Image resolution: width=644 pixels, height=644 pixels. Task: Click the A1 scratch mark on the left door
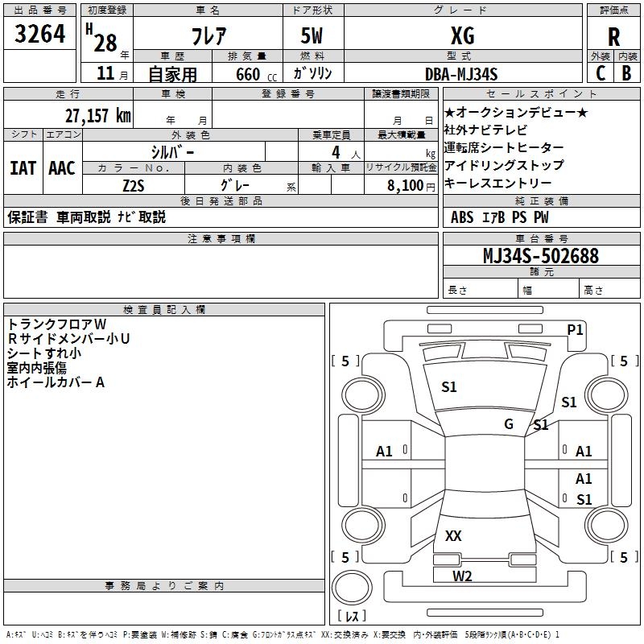pos(385,452)
